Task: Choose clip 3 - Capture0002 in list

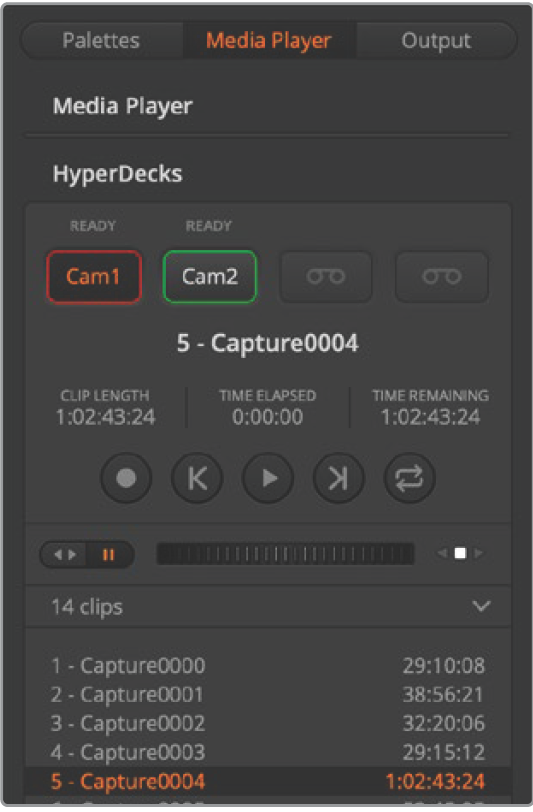Action: [268, 723]
